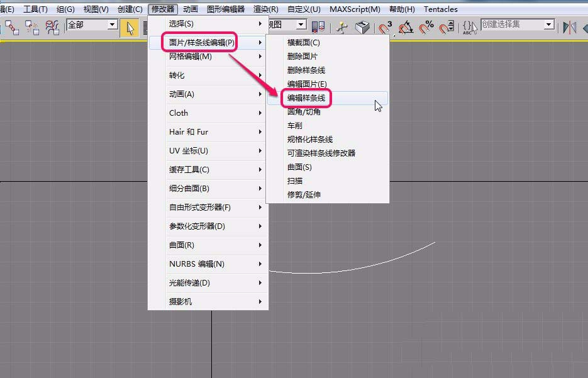Click the Use Pivot Point Center icon

coord(318,27)
